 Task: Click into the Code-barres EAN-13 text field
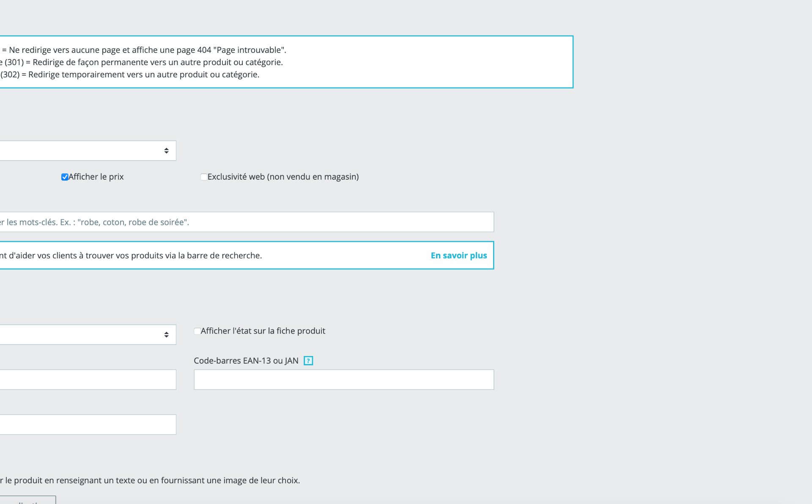344,380
